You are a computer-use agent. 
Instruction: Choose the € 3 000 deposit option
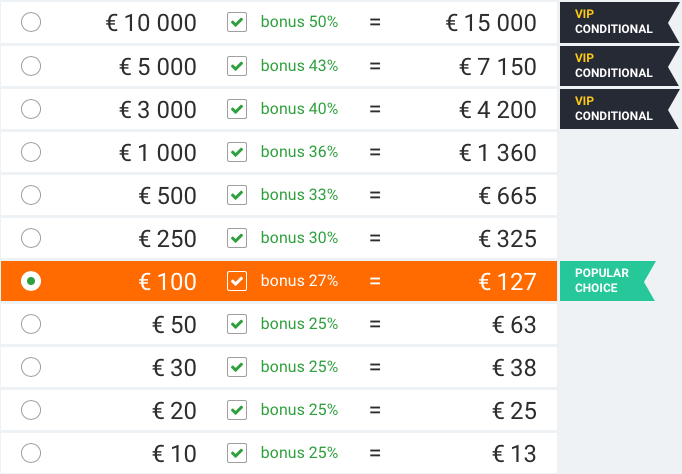31,109
